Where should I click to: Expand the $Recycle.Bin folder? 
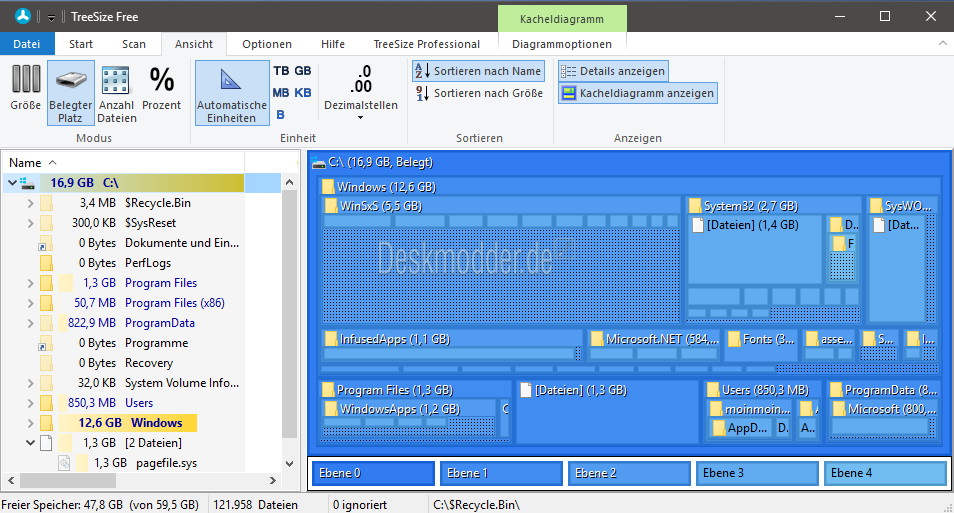(30, 203)
